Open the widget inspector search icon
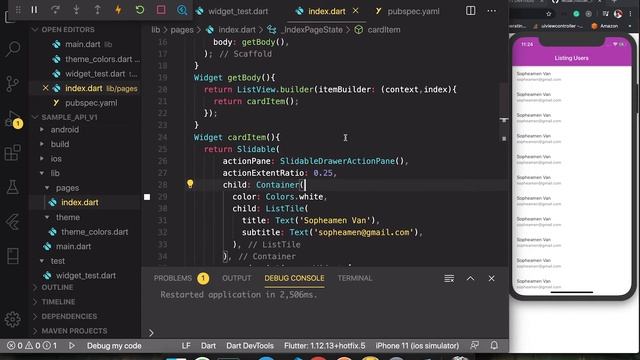Screen dimensions: 640x360 182,10
